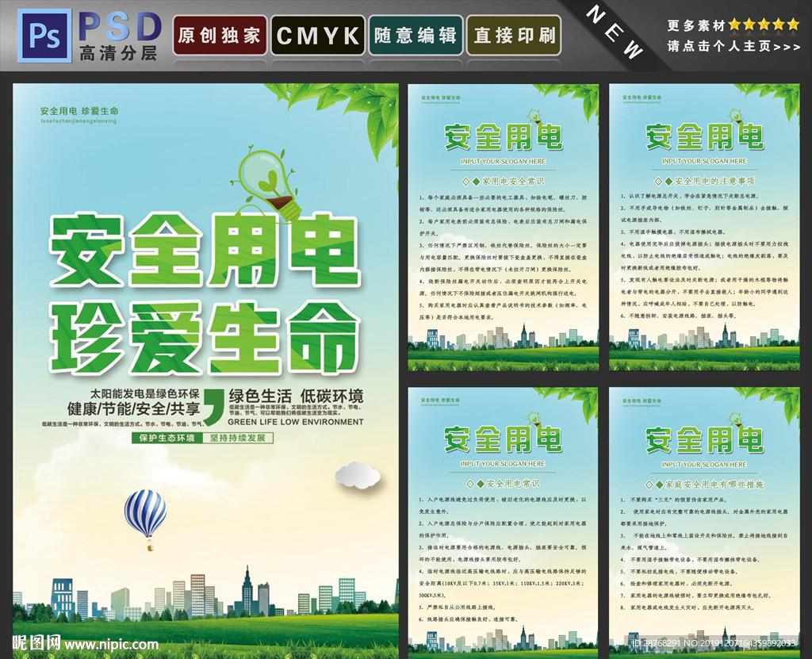
Task: Click the striped hot air balloon
Action: coord(146,519)
